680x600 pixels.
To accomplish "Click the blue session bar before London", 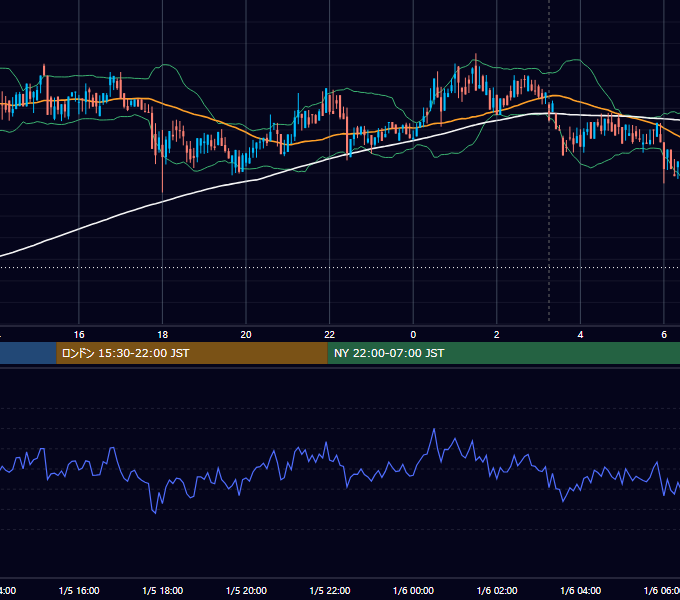I will (x=28, y=353).
